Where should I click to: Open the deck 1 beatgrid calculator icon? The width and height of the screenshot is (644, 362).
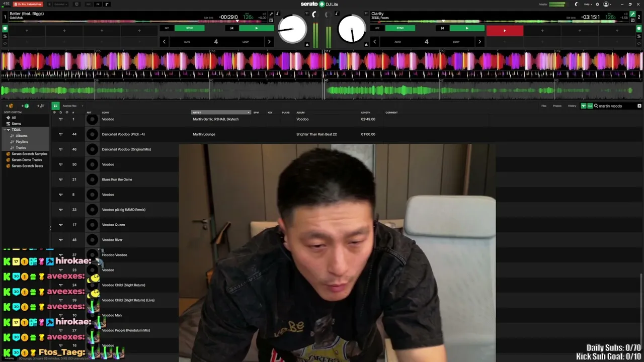tap(272, 20)
